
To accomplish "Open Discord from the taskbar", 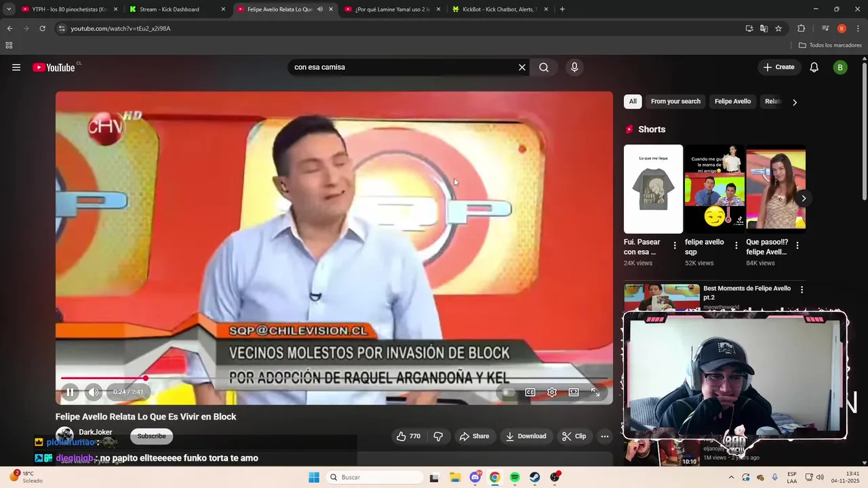I will click(475, 477).
